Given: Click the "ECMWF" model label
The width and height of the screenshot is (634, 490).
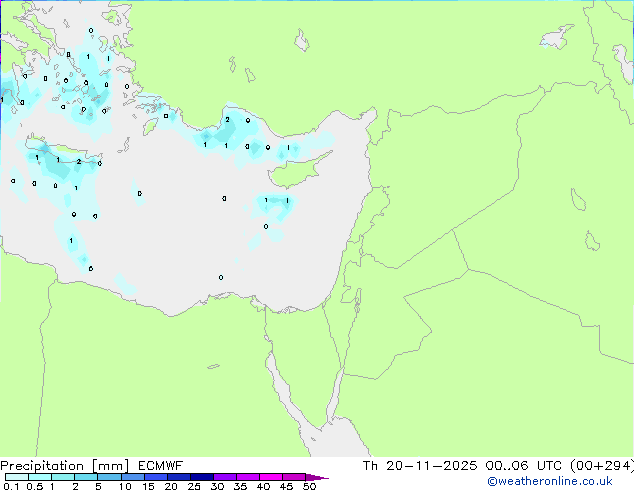Looking at the screenshot, I should (x=161, y=466).
